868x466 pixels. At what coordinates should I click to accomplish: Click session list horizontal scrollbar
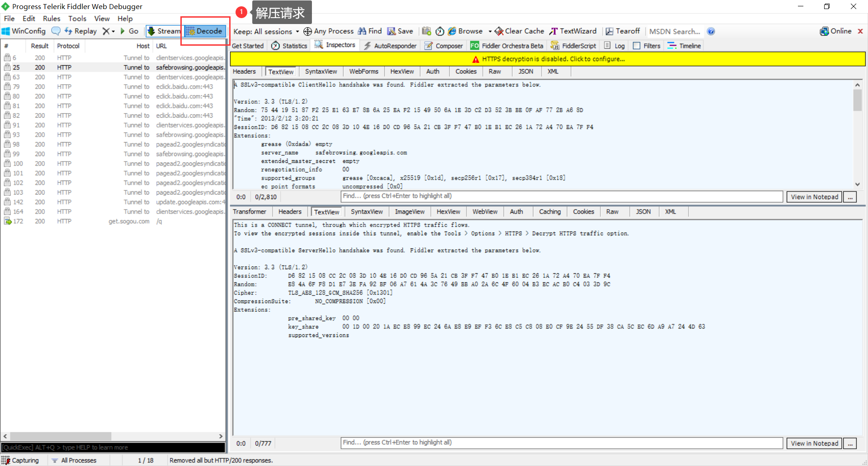click(x=61, y=436)
